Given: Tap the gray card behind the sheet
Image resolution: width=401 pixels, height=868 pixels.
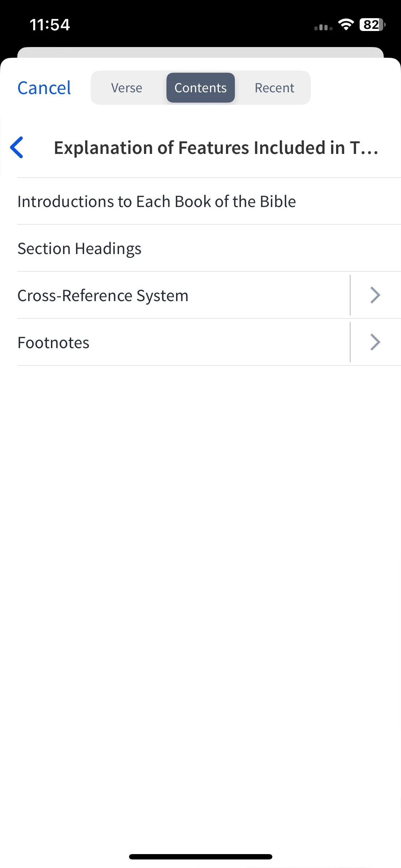Looking at the screenshot, I should pyautogui.click(x=201, y=52).
